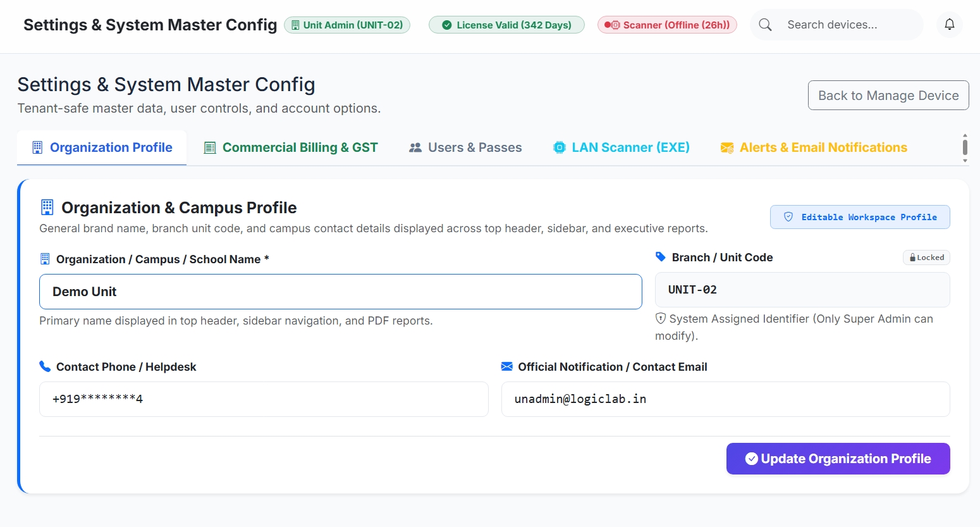Screen dimensions: 980x527
Task: Open the notification bell icon
Action: coord(949,25)
